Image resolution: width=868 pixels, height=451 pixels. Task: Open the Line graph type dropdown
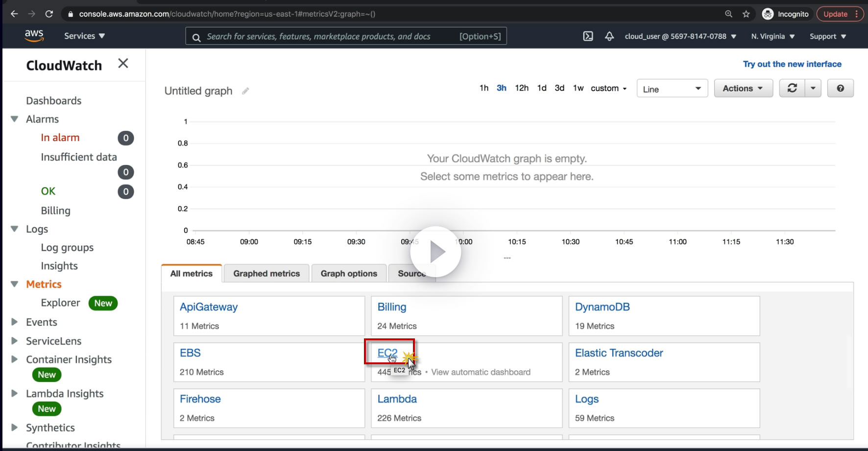(x=672, y=89)
